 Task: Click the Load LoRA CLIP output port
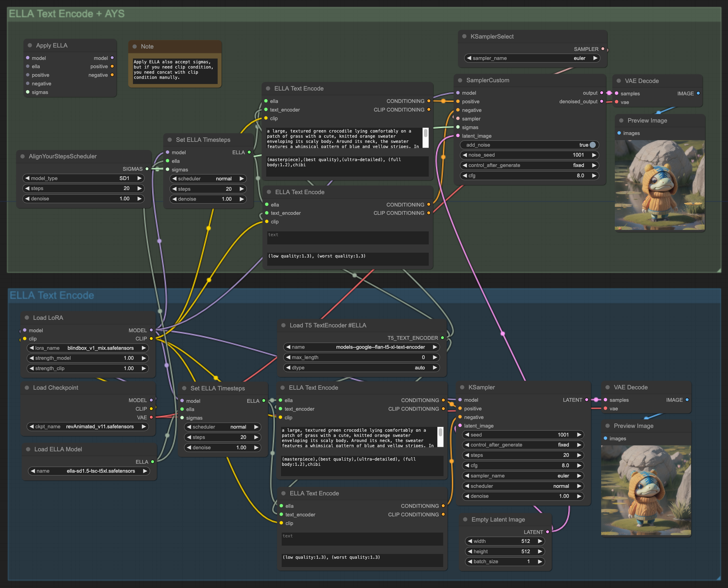151,339
